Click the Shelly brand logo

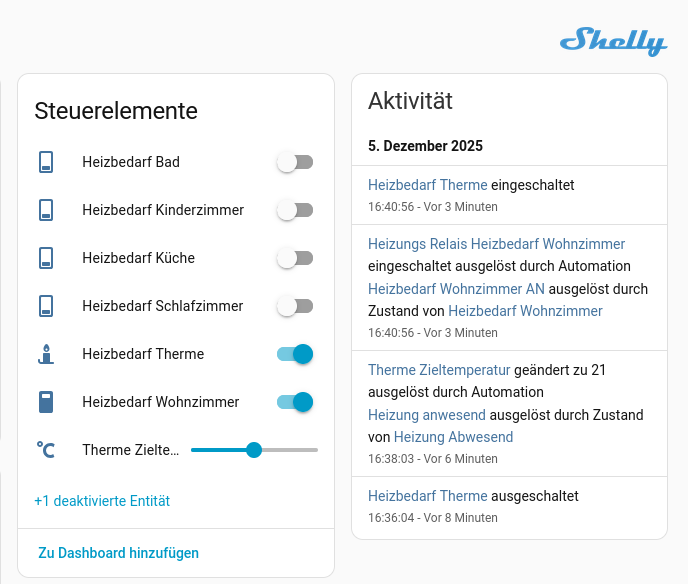612,41
